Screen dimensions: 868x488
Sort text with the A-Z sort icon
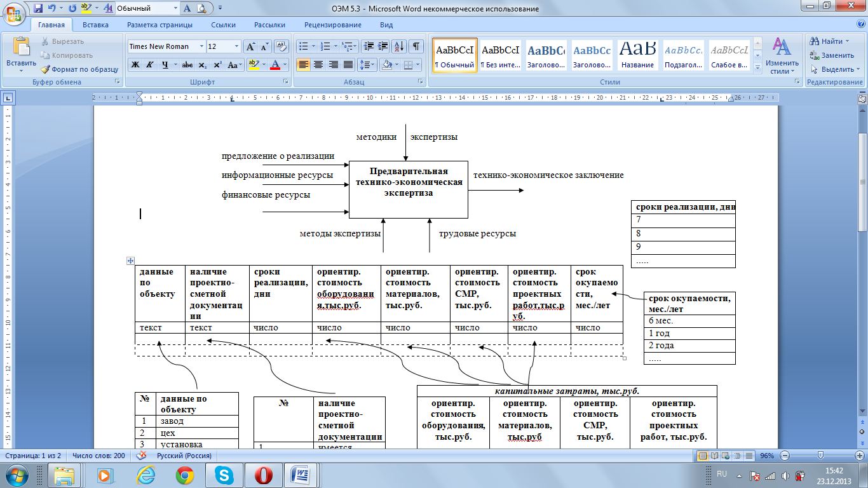tap(400, 46)
